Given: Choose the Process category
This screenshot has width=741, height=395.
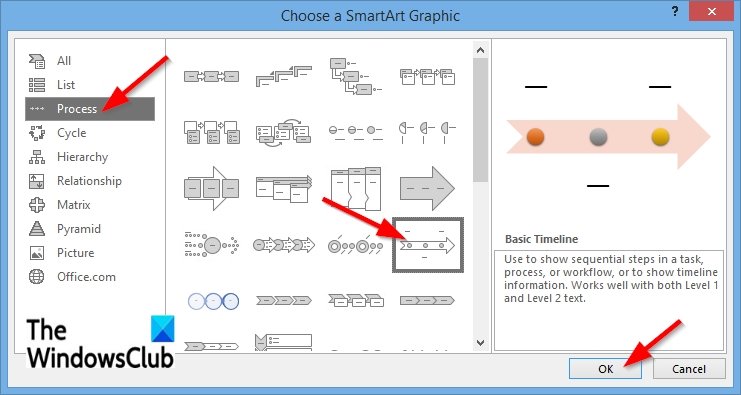Looking at the screenshot, I should click(x=90, y=109).
